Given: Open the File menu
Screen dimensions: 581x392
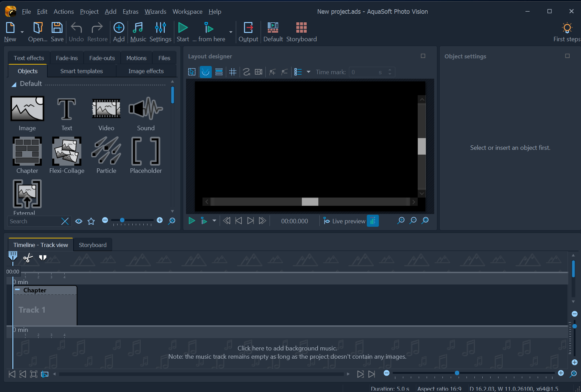Looking at the screenshot, I should click(26, 11).
